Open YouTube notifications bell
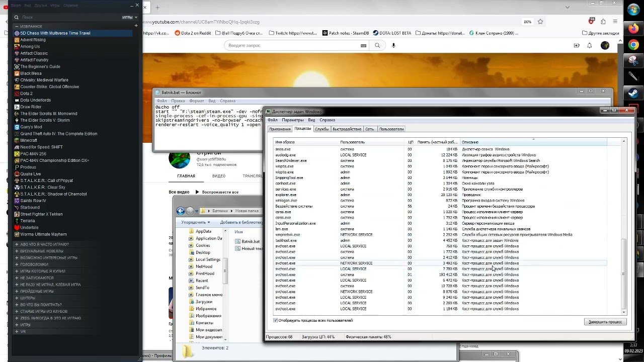Image resolution: width=644 pixels, height=362 pixels. pos(590,45)
